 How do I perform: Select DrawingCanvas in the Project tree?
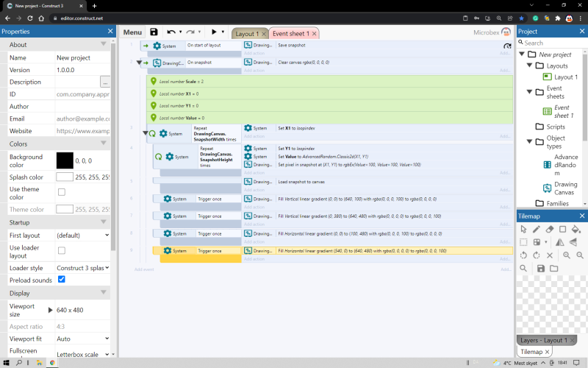[x=560, y=188]
